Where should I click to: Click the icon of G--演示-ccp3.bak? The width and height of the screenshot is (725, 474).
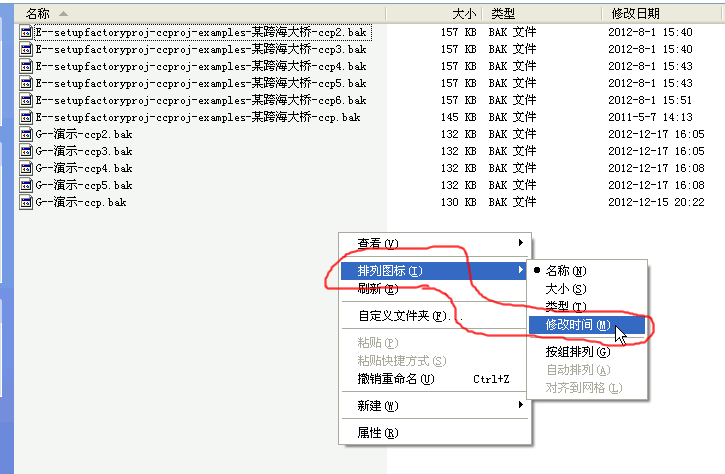[x=26, y=151]
